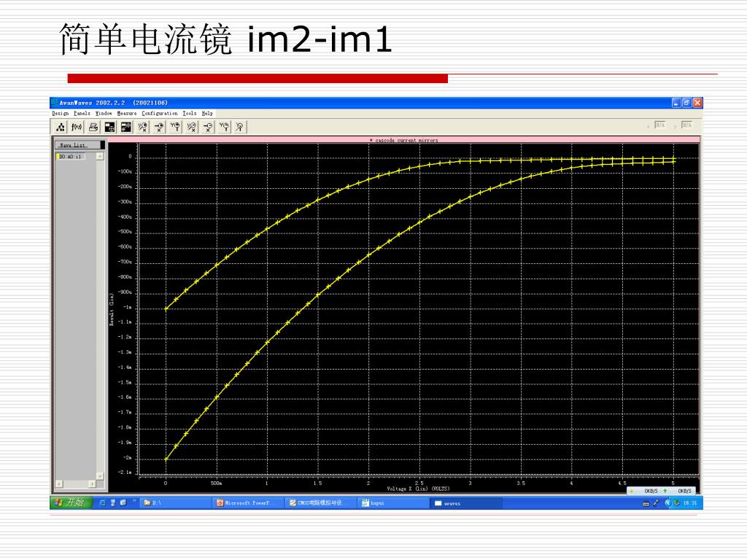Select the XY zoom-in tool
The image size is (747, 560).
[x=142, y=127]
